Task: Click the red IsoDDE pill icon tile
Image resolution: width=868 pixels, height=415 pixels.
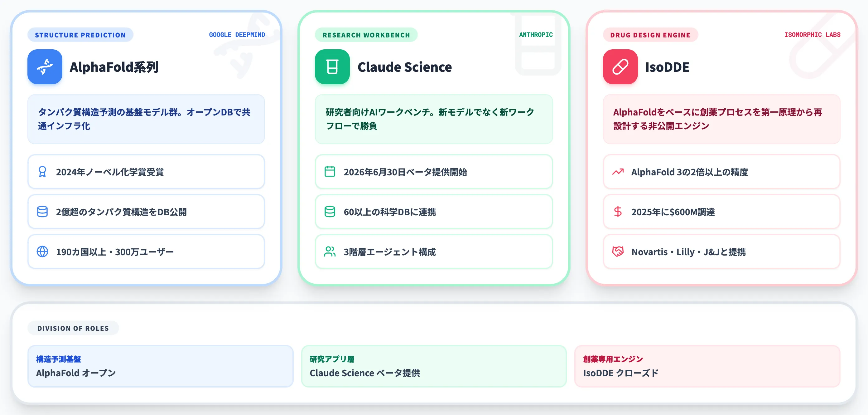Action: coord(620,67)
